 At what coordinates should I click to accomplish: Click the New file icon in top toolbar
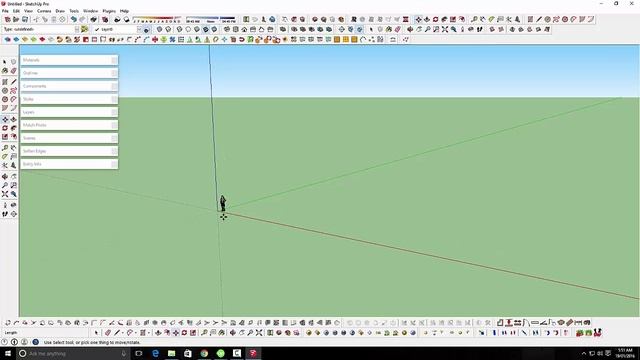(7, 19)
